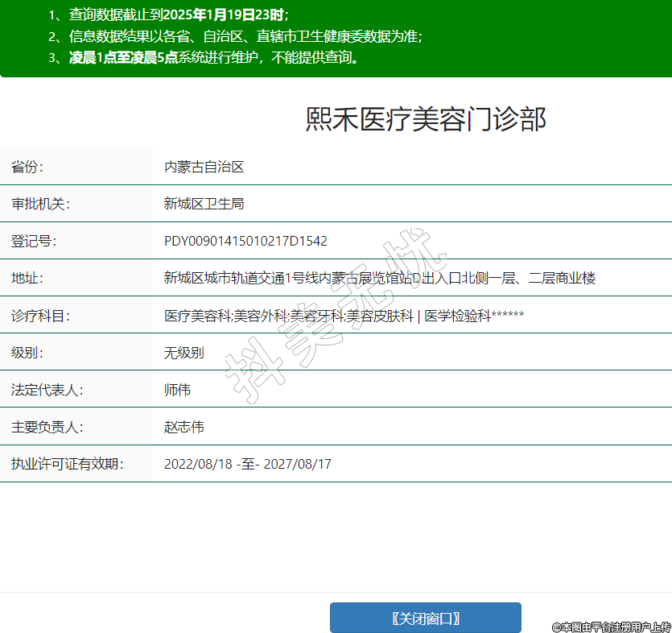Select validity period 2022/08/18 -至- 2027/08/17
The image size is (672, 633).
coord(247,464)
